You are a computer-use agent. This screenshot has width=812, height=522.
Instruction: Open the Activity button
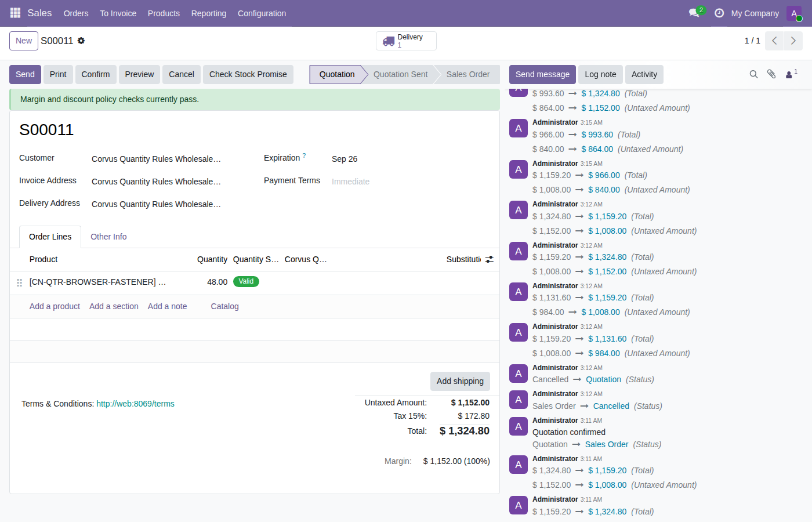coord(644,74)
